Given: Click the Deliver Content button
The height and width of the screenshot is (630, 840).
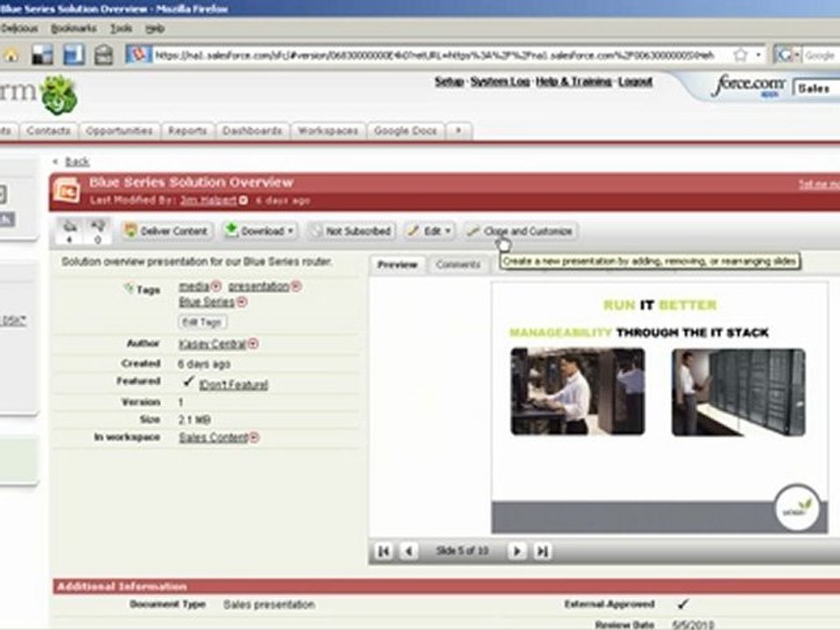Looking at the screenshot, I should 166,231.
